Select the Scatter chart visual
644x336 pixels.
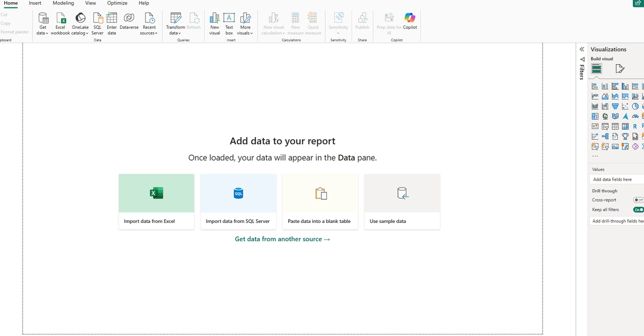click(625, 106)
